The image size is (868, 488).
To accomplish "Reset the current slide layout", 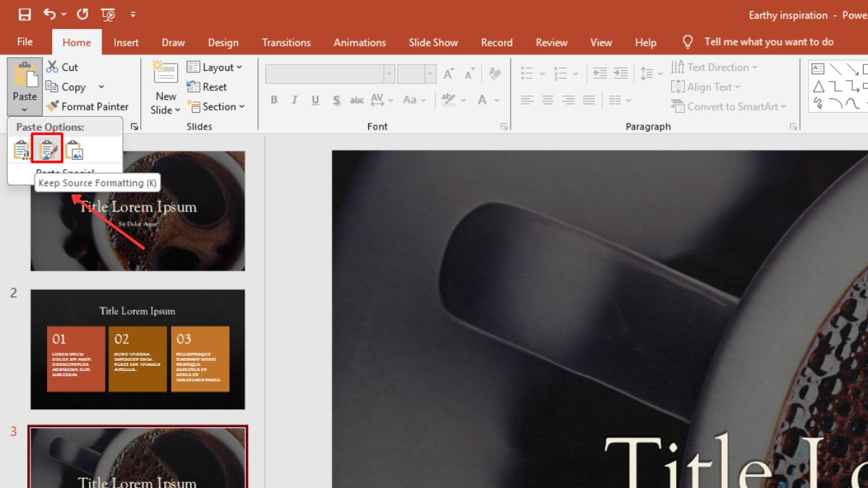I will coord(208,86).
